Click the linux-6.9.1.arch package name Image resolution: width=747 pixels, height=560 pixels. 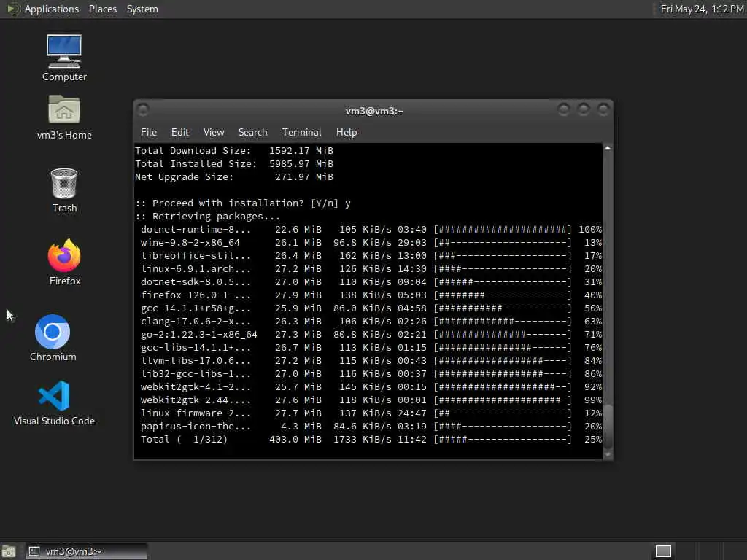196,269
